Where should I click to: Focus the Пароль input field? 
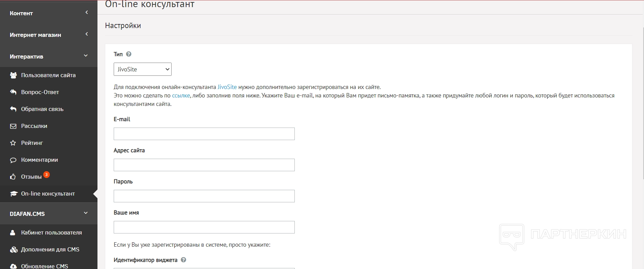[204, 196]
